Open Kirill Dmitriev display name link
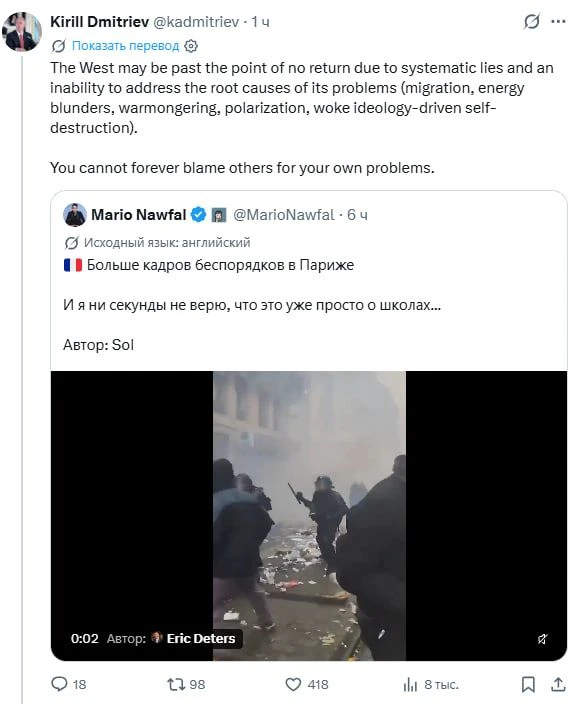 pos(99,22)
